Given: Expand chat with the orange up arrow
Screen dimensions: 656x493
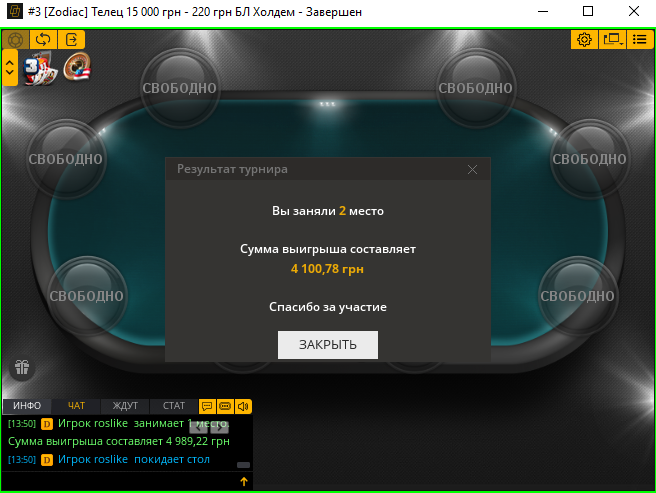Looking at the screenshot, I should [x=244, y=482].
